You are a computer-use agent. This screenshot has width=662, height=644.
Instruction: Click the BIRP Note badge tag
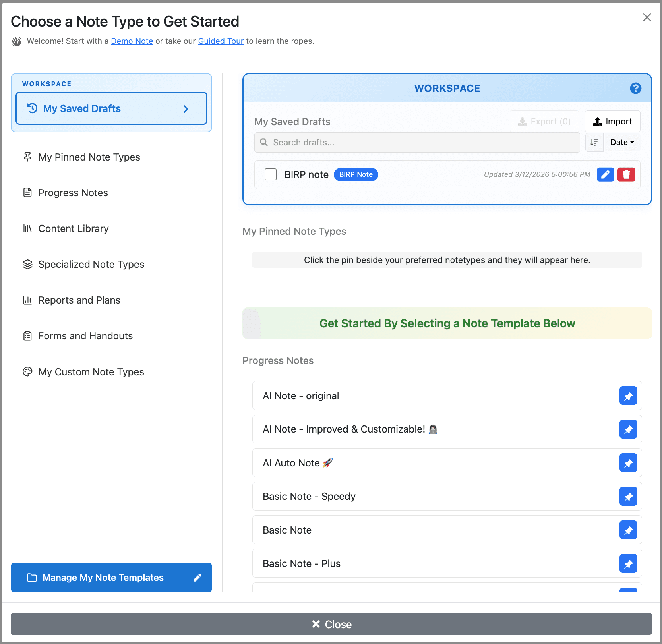(356, 174)
